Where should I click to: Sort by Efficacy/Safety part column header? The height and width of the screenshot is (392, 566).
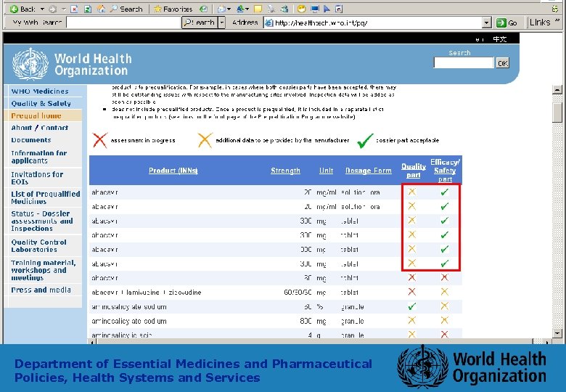[x=445, y=171]
